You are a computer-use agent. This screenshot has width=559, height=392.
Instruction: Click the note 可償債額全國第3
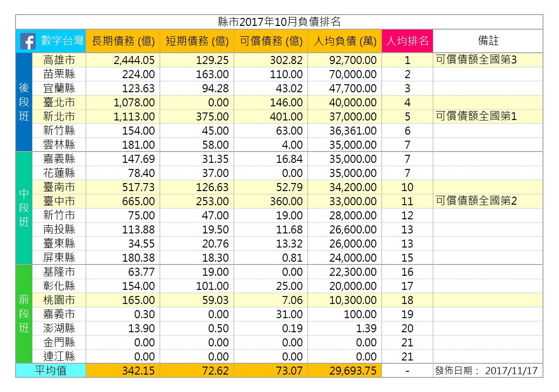point(476,59)
